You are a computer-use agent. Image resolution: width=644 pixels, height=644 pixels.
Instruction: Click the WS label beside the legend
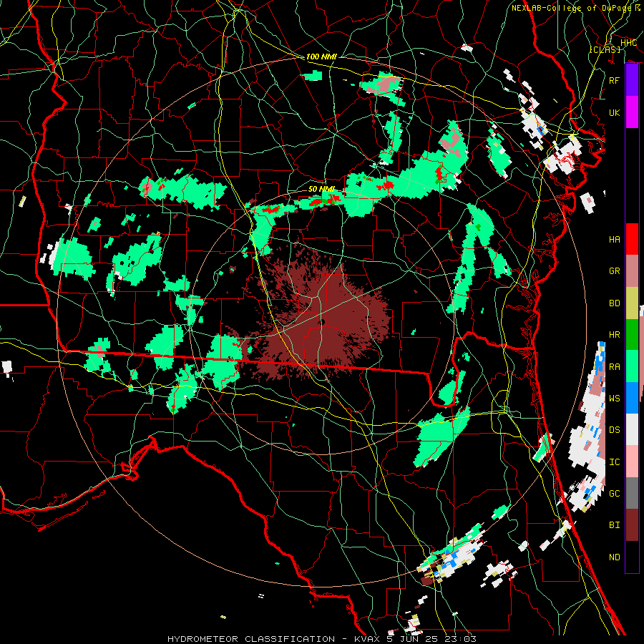(x=615, y=399)
